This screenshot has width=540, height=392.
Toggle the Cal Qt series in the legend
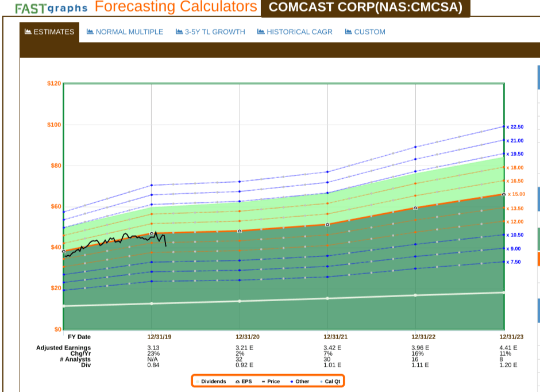click(330, 381)
